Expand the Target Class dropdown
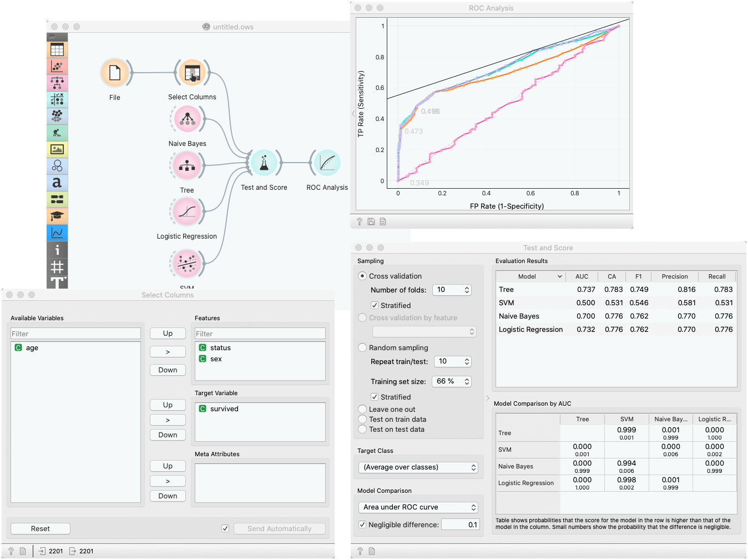 pyautogui.click(x=418, y=467)
